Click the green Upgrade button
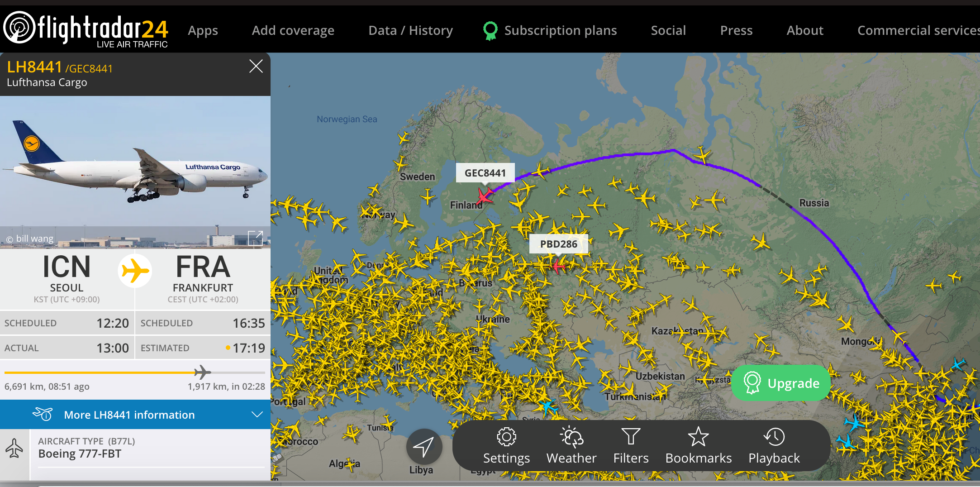 [781, 383]
